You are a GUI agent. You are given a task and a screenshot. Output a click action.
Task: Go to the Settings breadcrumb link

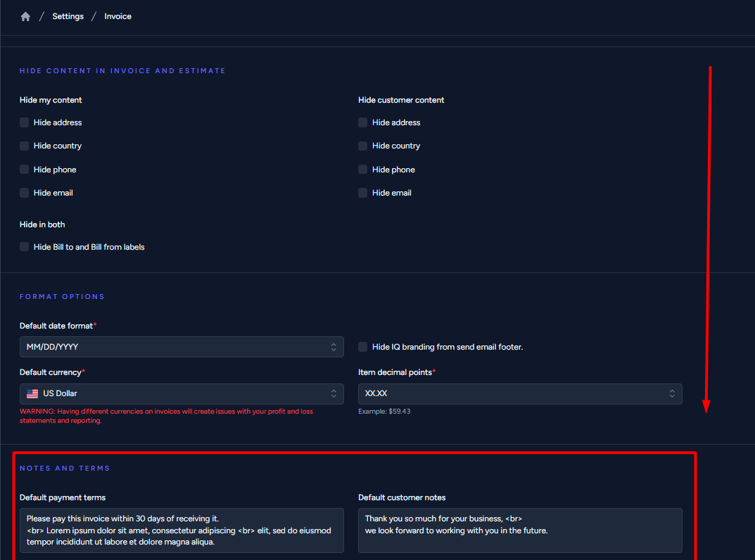click(x=68, y=16)
